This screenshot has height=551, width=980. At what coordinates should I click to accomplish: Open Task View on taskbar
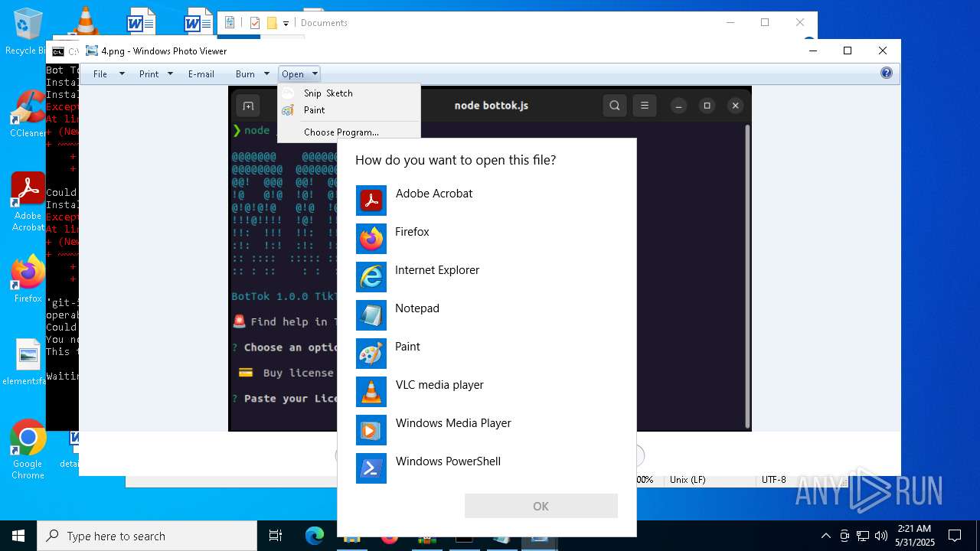pos(276,536)
